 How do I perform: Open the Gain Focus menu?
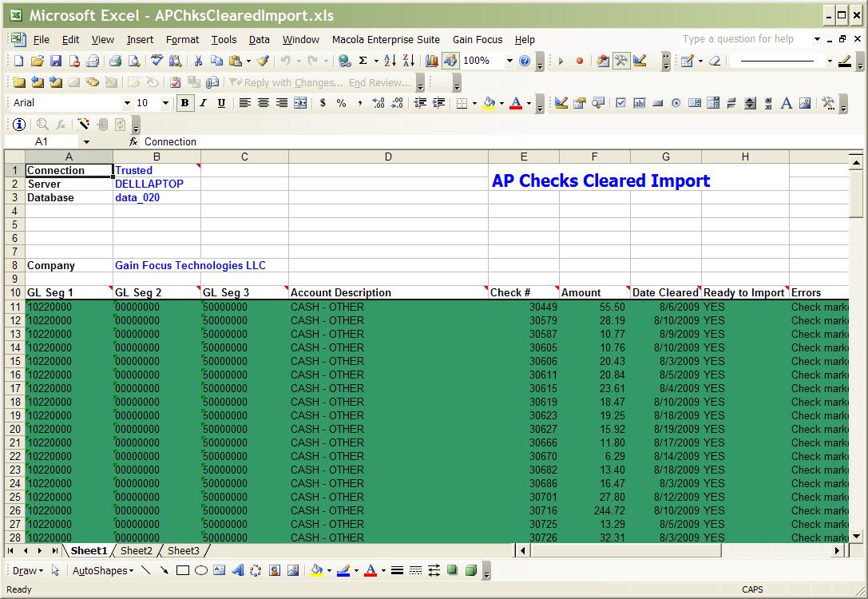tap(478, 39)
